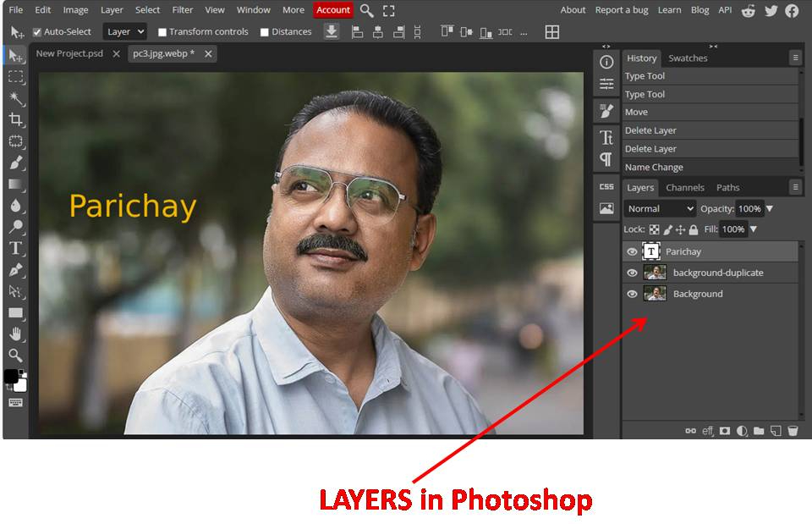The height and width of the screenshot is (524, 812).
Task: Select the Zoom tool
Action: click(16, 356)
